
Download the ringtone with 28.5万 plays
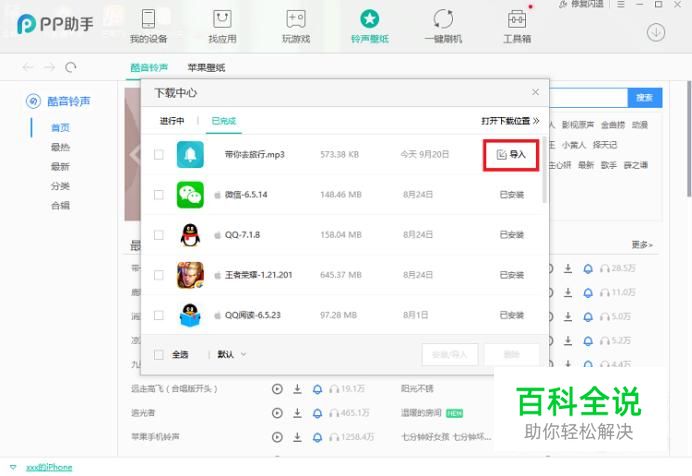[568, 268]
